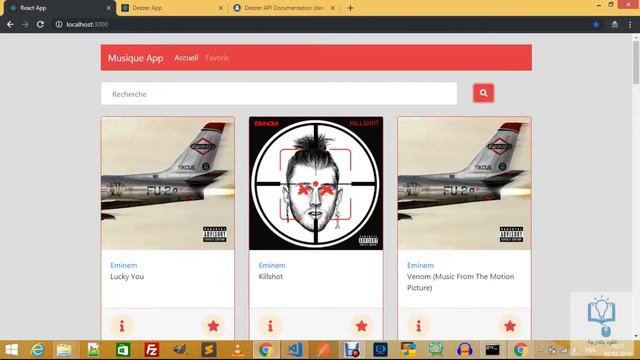Screen dimensions: 640x360
Task: View site information icon in address bar
Action: click(x=59, y=24)
